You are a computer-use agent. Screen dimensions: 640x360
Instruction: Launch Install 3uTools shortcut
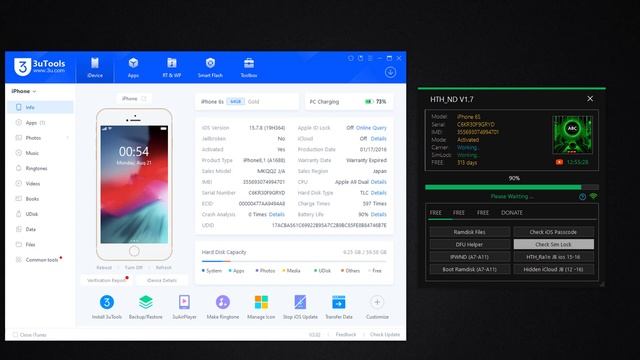coord(107,307)
